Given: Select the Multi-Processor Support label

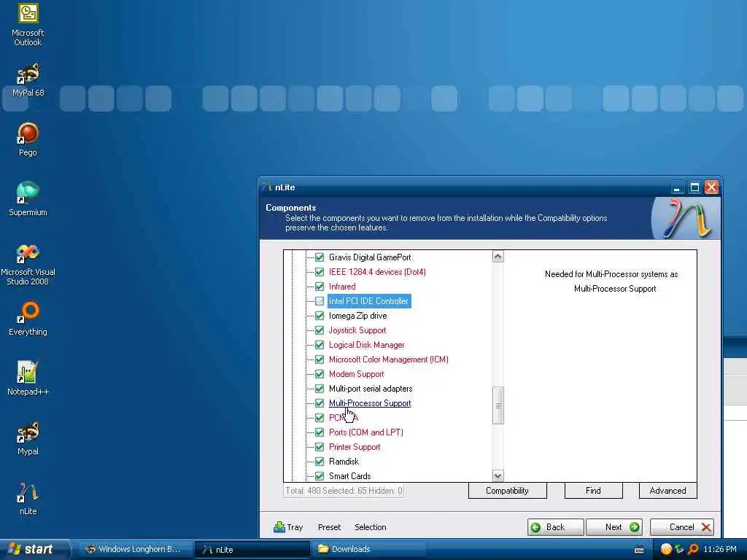Looking at the screenshot, I should click(370, 403).
